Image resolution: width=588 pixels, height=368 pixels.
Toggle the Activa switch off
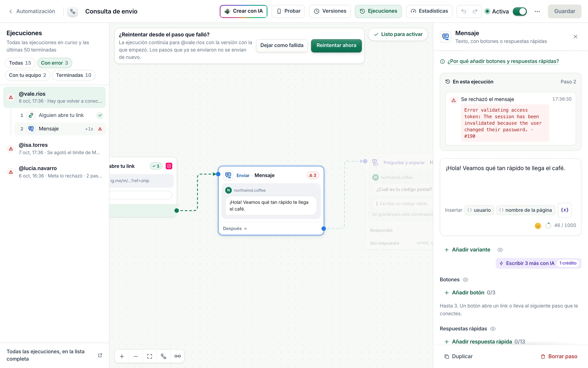point(520,11)
